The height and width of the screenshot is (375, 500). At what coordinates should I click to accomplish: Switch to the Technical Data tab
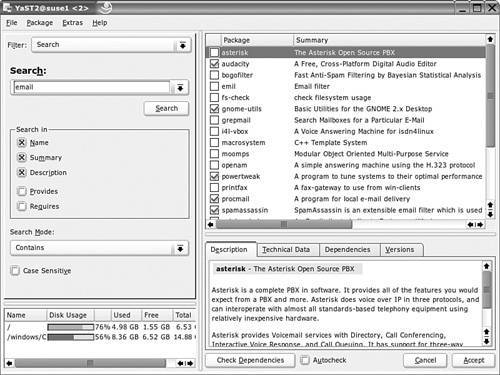pyautogui.click(x=288, y=250)
